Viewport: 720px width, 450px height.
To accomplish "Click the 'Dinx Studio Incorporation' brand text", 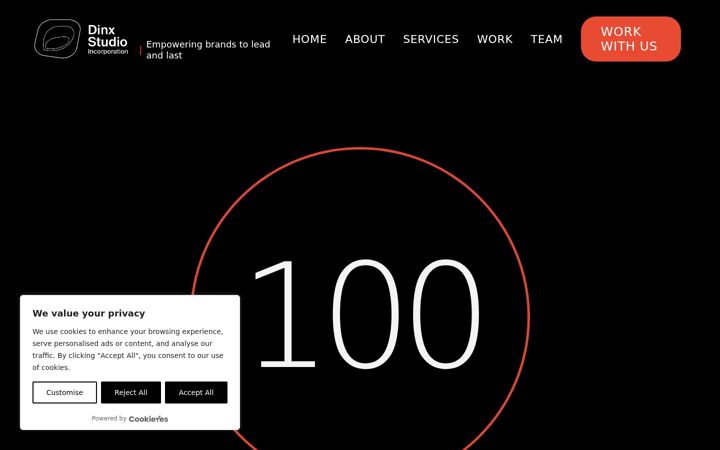I will [x=108, y=39].
